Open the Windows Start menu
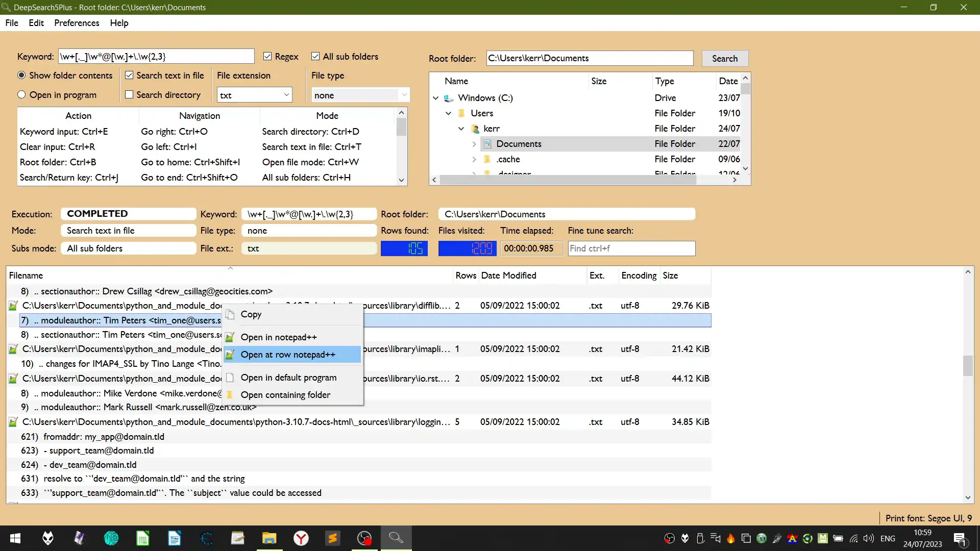Screen dimensions: 980x551 [15, 538]
